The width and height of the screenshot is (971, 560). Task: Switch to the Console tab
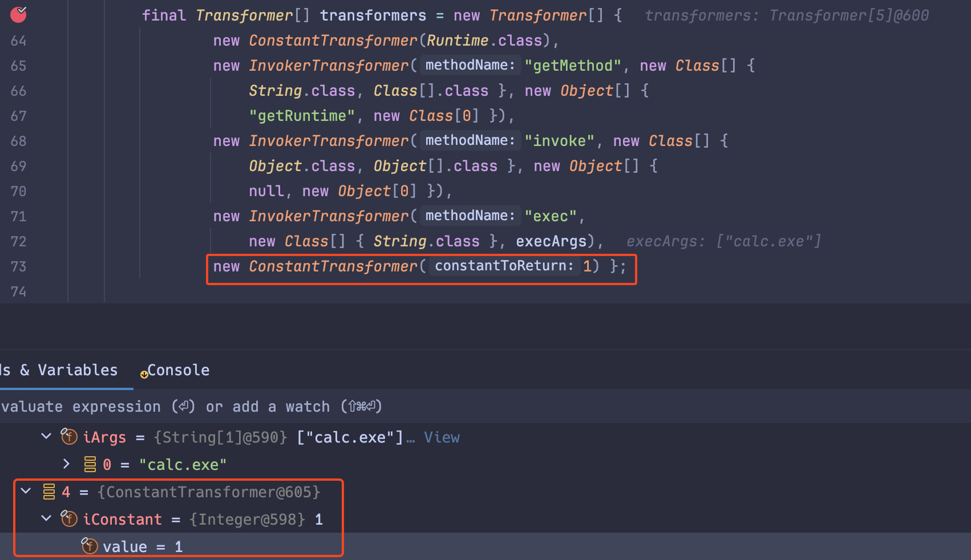pyautogui.click(x=178, y=370)
